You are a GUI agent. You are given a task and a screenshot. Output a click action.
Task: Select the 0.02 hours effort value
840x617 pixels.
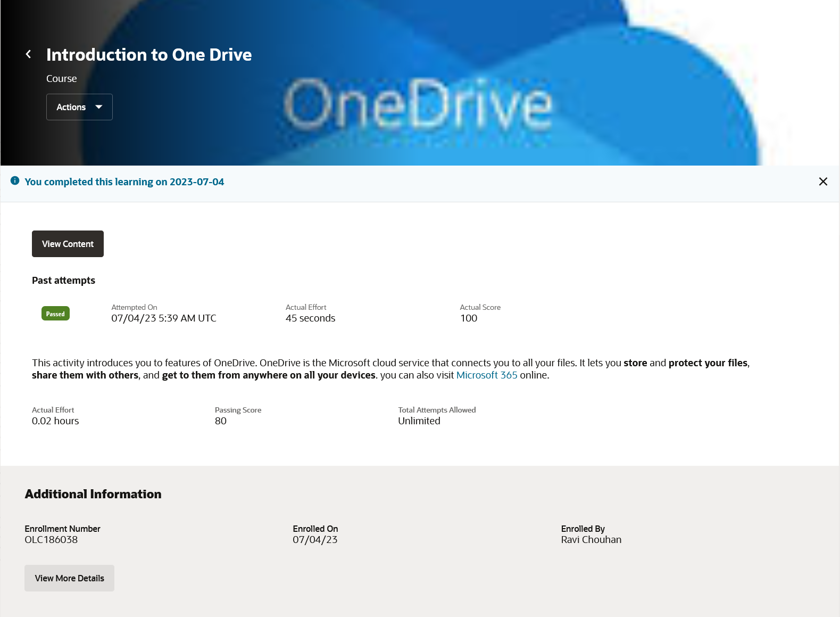[55, 421]
